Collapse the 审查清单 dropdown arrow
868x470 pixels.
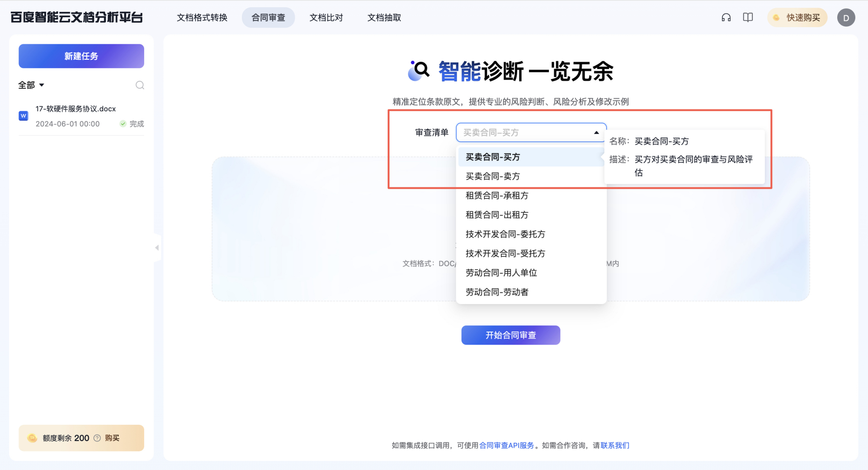pos(596,133)
